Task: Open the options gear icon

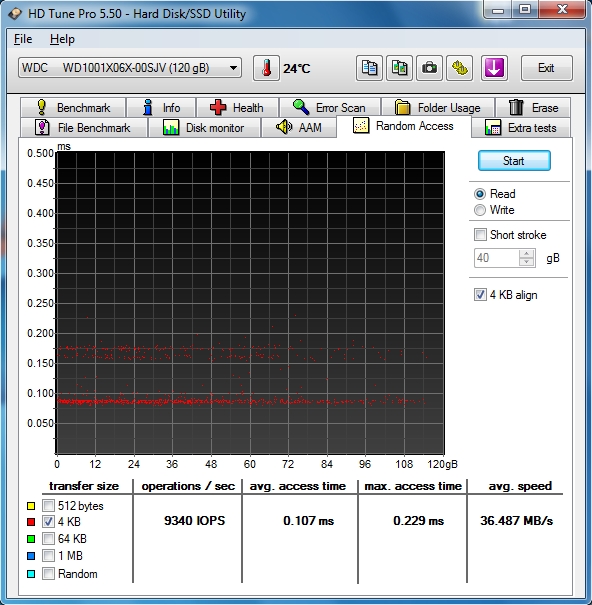Action: tap(460, 68)
